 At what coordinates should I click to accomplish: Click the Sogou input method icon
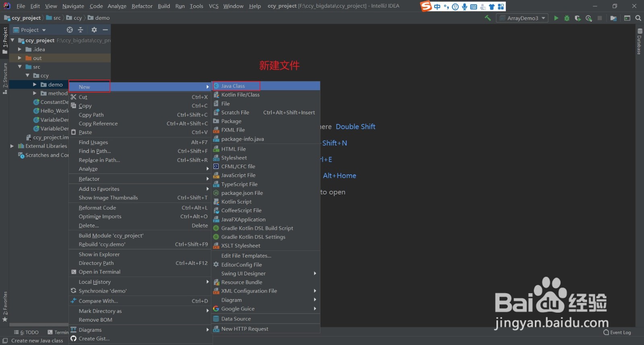point(426,6)
